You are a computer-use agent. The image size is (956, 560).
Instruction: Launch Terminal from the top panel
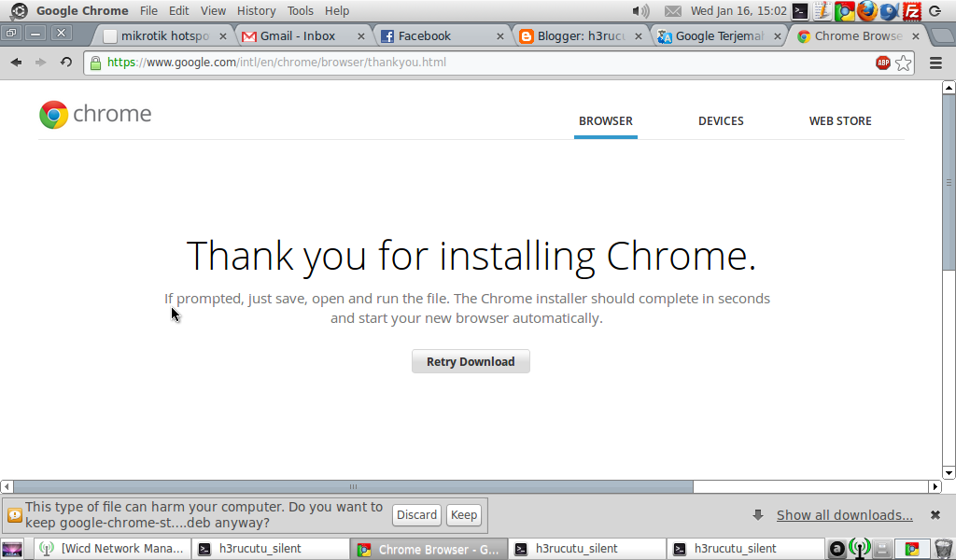800,11
